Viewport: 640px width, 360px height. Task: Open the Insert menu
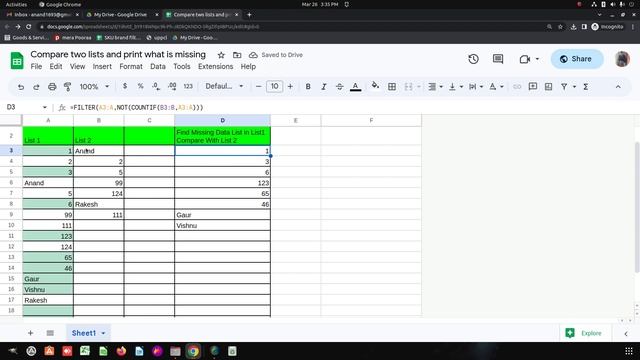click(x=102, y=66)
